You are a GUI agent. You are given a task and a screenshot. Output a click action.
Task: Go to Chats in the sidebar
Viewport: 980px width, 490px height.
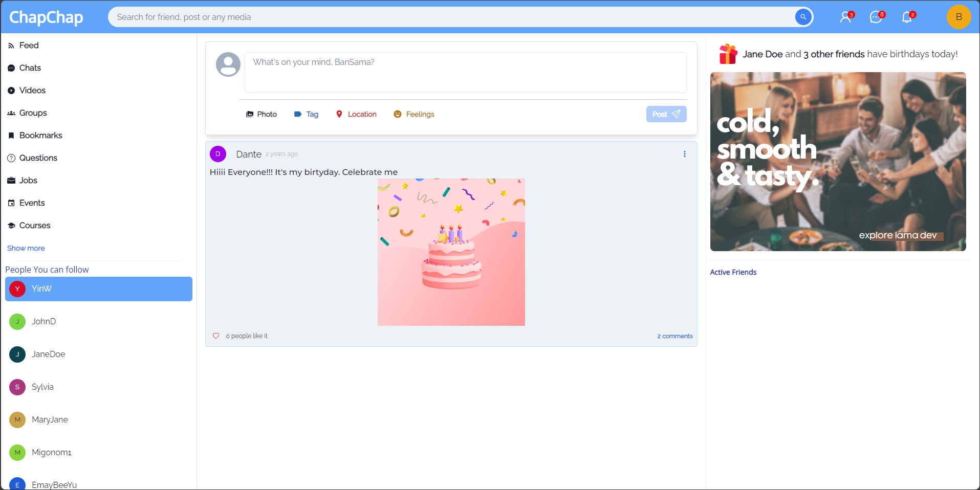30,68
